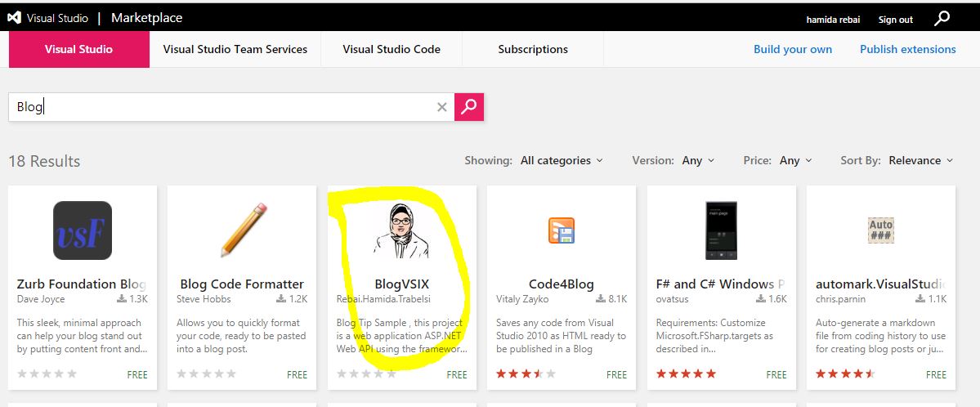The image size is (980, 407).
Task: Open the Build your own link
Action: tap(793, 49)
